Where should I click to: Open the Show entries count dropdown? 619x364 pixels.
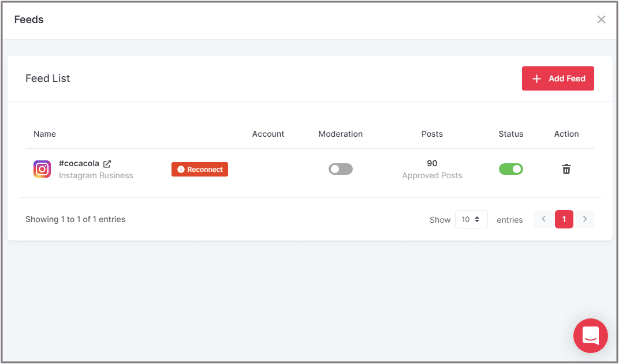471,219
